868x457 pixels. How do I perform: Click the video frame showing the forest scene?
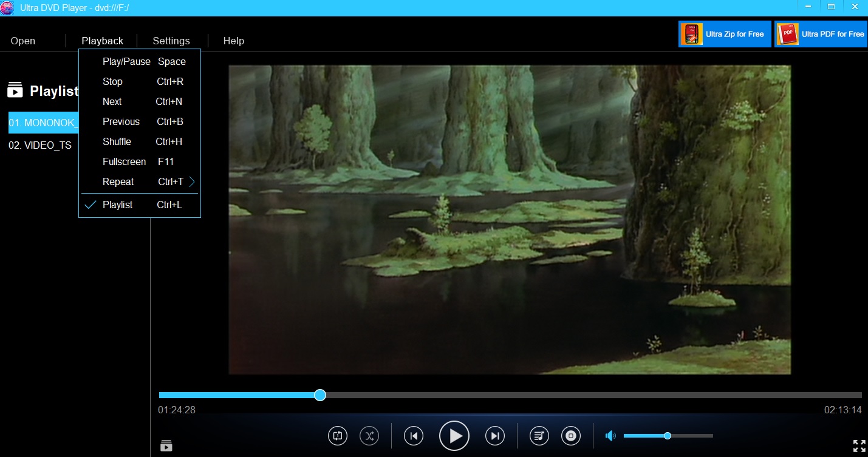[x=510, y=220]
